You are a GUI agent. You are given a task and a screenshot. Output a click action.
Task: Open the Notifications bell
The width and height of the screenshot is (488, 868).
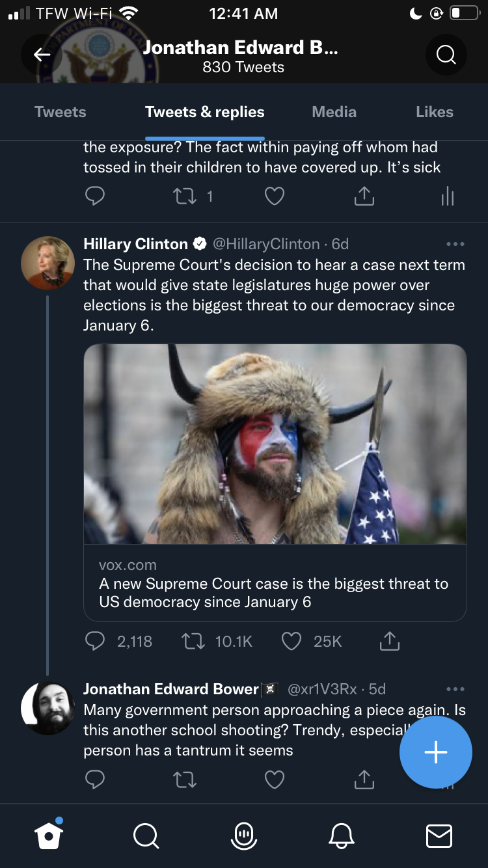point(342,835)
